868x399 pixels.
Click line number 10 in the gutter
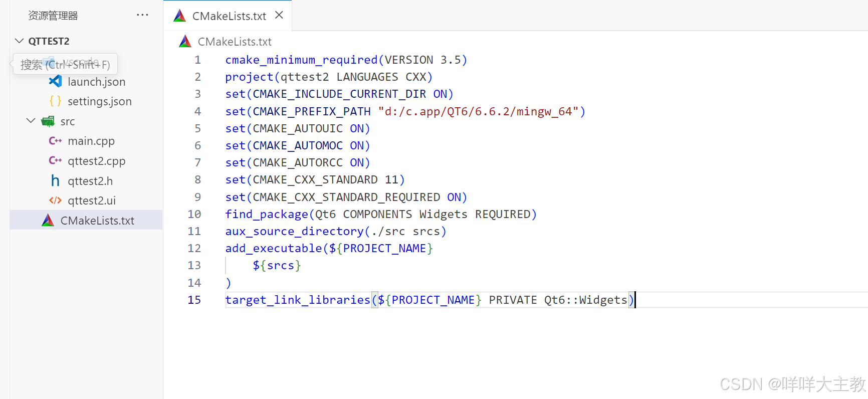point(194,214)
